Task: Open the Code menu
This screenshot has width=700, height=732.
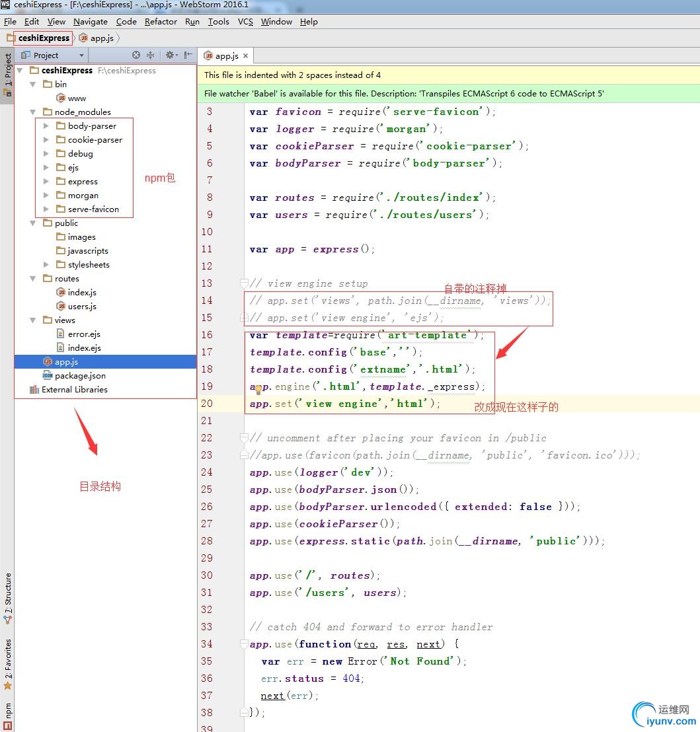Action: pos(126,22)
